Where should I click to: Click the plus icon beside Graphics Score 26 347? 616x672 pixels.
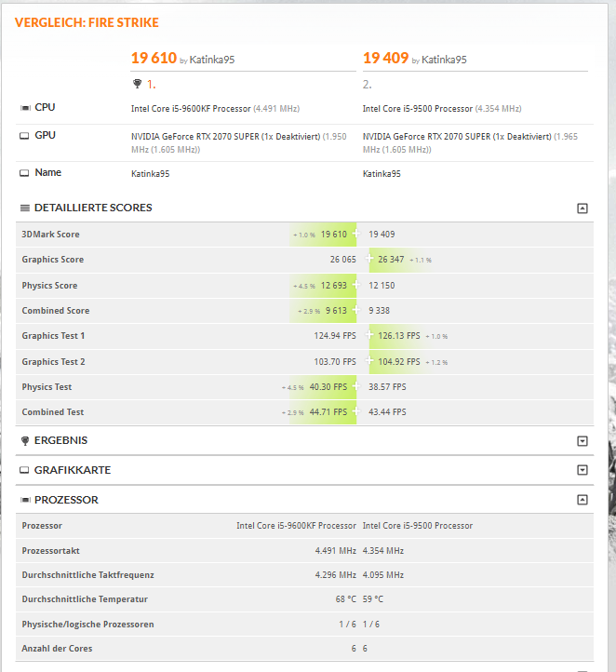point(369,259)
